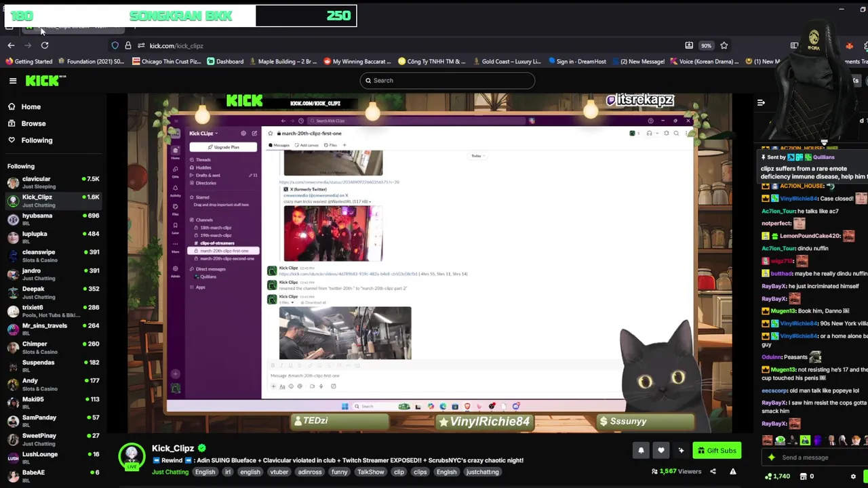Open Deepak channel in sidebar

coord(53,293)
